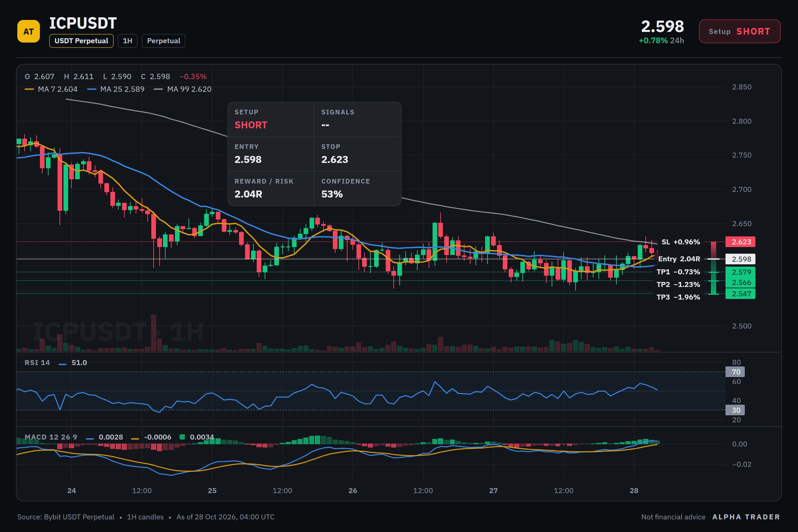Click the MA 25 blue legend marker
798x532 pixels.
pos(92,89)
